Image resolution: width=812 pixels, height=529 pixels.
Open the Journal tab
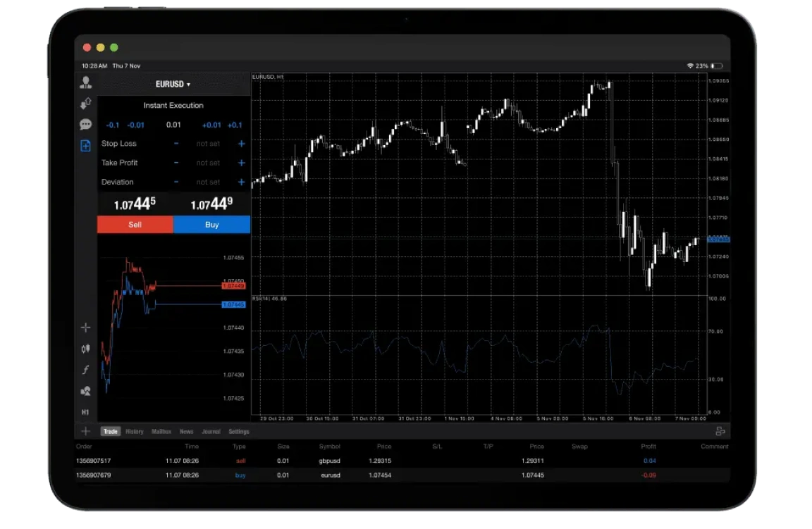[x=211, y=431]
